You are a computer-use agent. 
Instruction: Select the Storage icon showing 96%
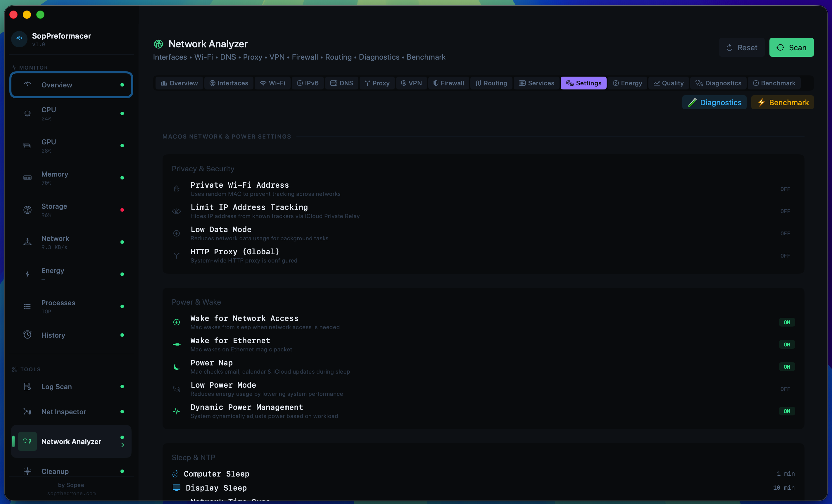pyautogui.click(x=27, y=210)
